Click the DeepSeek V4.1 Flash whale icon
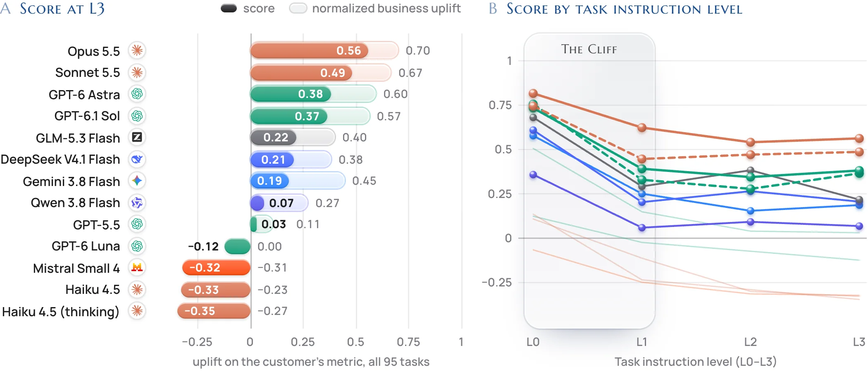868x372 pixels. click(x=137, y=159)
